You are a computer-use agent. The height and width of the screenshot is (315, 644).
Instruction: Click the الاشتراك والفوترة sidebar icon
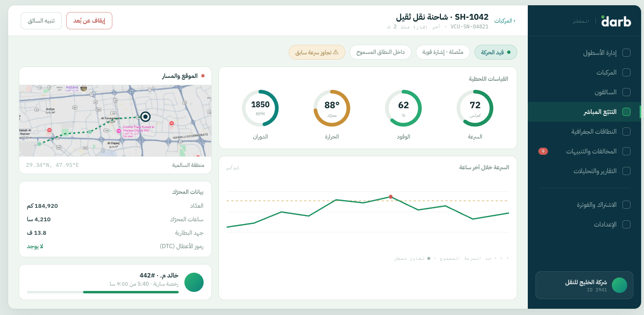coord(626,205)
